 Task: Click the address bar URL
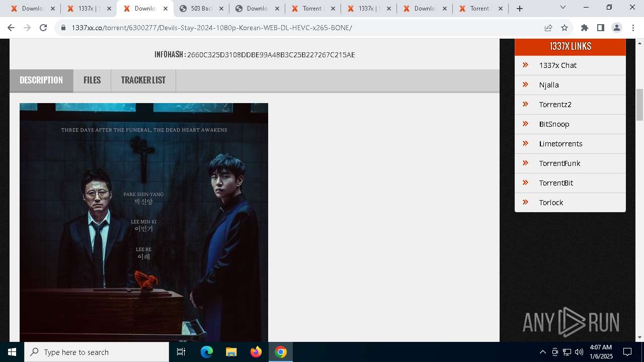(x=211, y=28)
